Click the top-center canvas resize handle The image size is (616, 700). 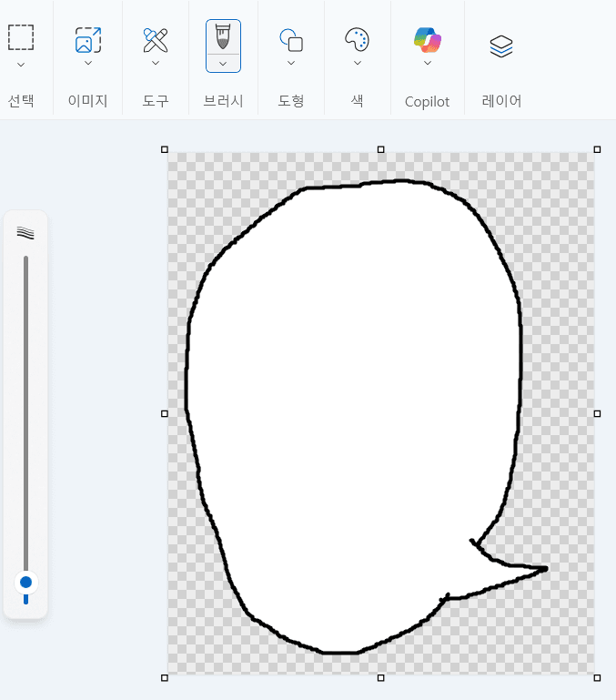tap(380, 149)
